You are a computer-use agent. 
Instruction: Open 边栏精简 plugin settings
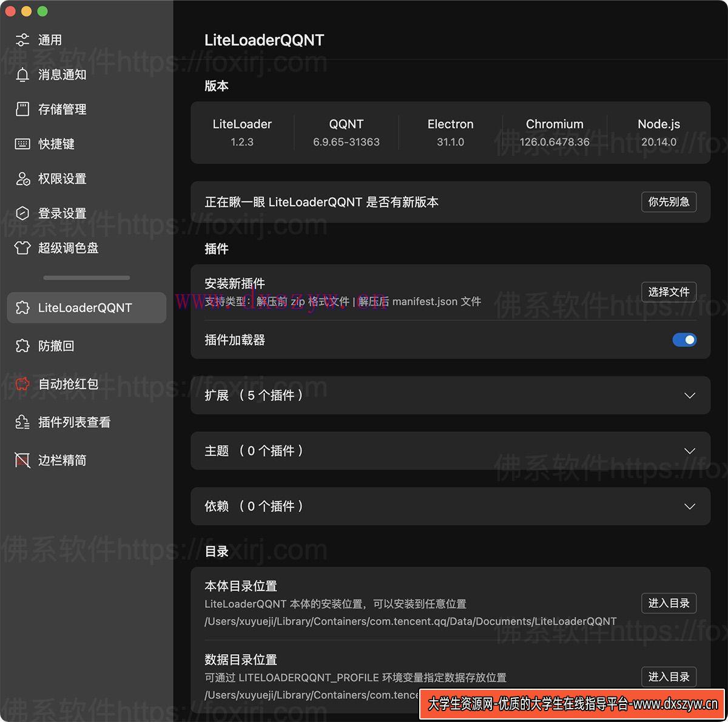pos(86,461)
